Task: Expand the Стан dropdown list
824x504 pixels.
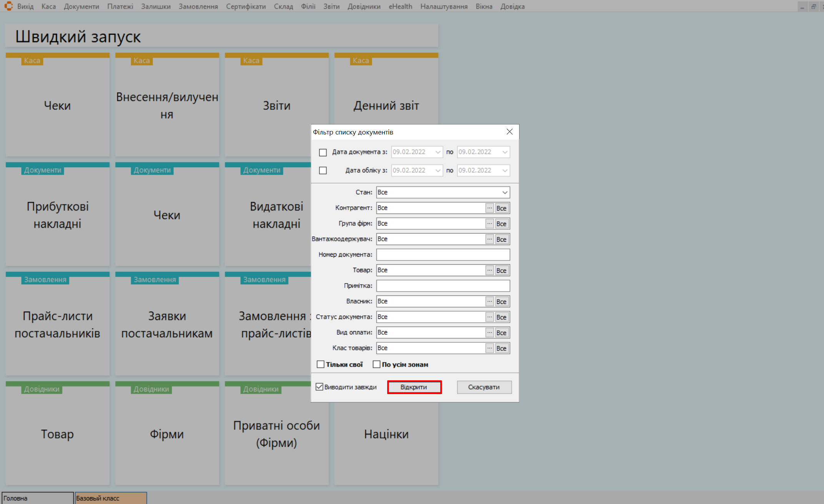Action: point(504,192)
